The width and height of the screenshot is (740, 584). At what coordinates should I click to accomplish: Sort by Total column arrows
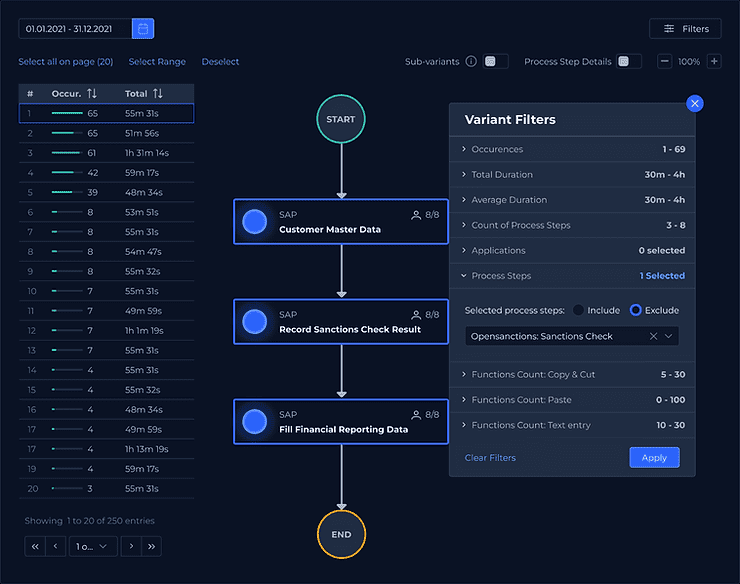tap(157, 94)
